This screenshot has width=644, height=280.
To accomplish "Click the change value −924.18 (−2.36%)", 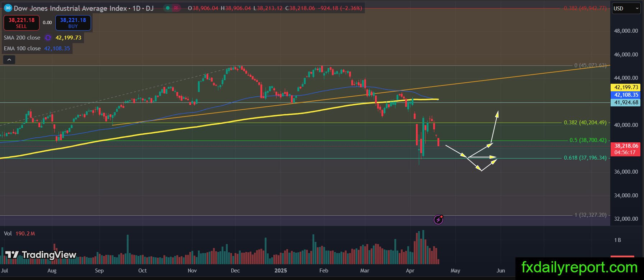I will 340,8.
